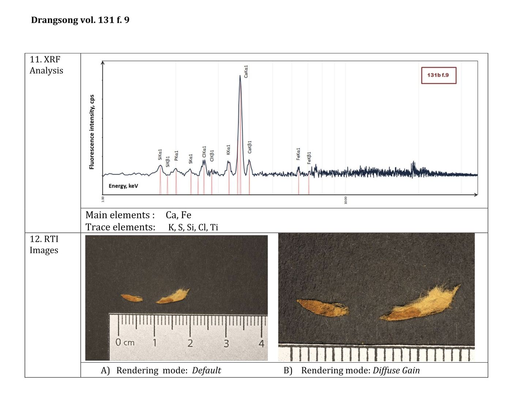This screenshot has height=420, width=512.
Task: Click the 'Main elements : Ca, Fe' line
Action: tap(138, 215)
